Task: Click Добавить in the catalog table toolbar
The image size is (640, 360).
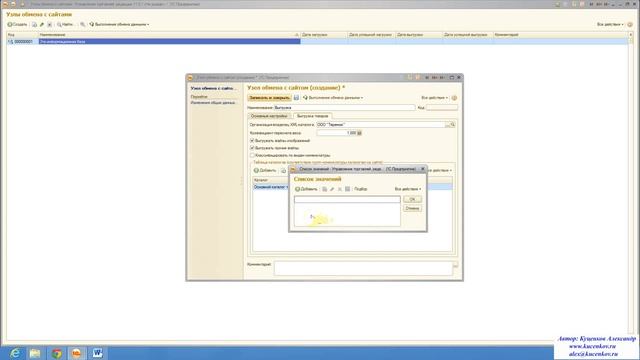Action: 265,171
